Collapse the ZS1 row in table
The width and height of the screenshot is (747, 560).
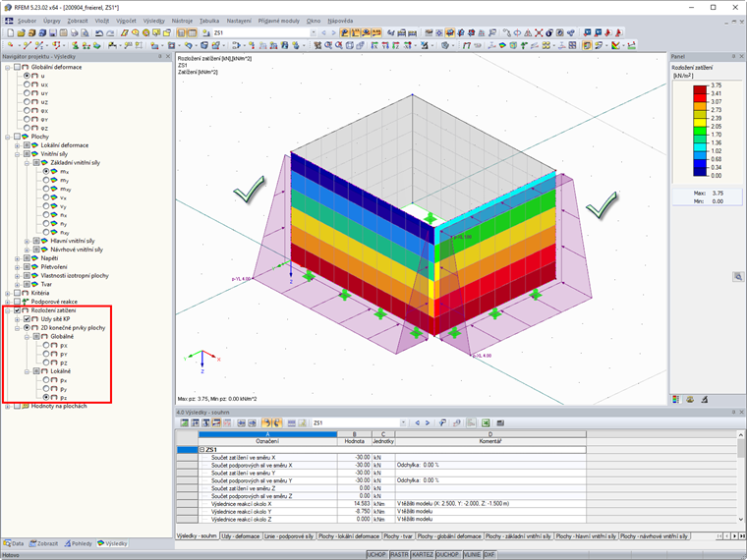[201, 450]
